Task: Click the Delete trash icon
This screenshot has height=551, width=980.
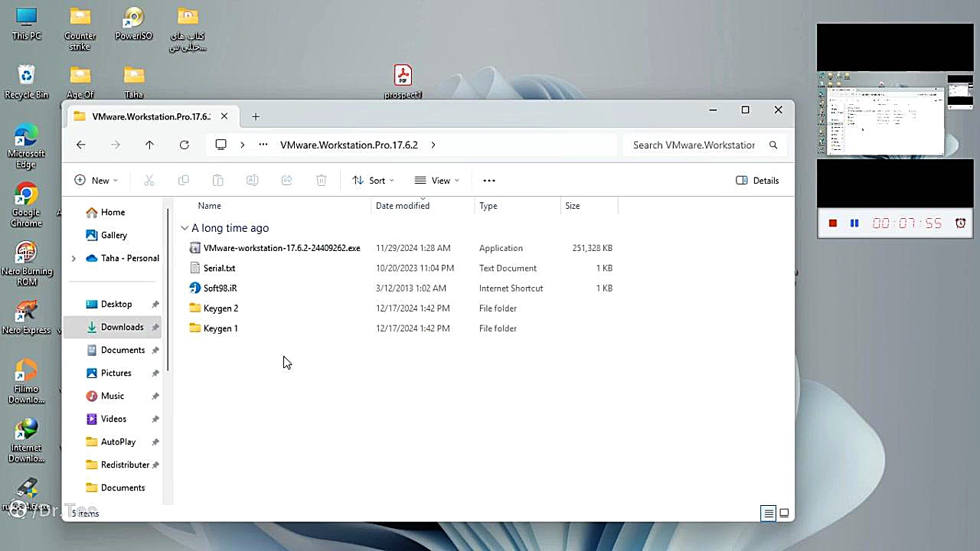Action: (322, 181)
